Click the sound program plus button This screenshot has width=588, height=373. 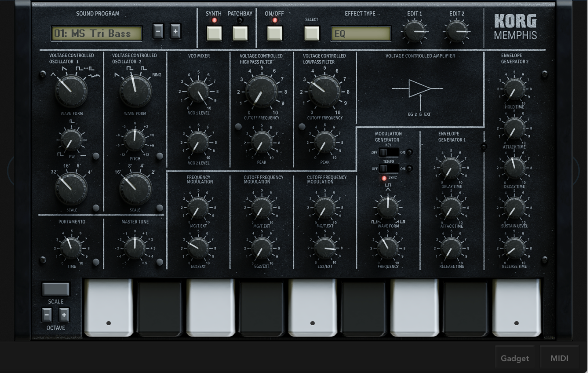175,31
